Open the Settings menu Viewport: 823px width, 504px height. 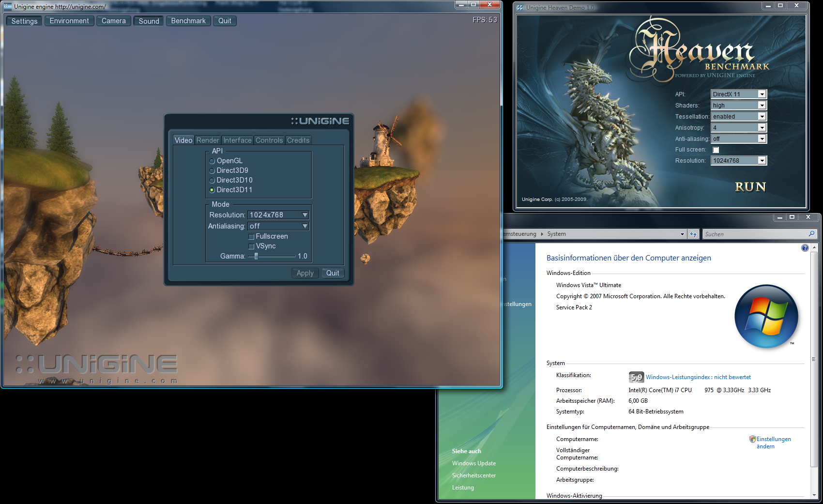tap(24, 21)
